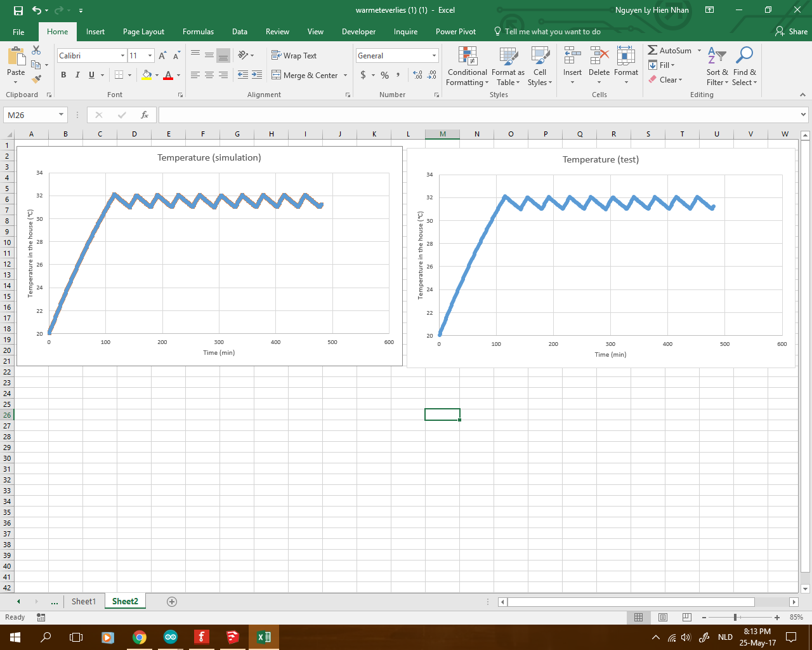
Task: Toggle Italic formatting
Action: [x=77, y=75]
